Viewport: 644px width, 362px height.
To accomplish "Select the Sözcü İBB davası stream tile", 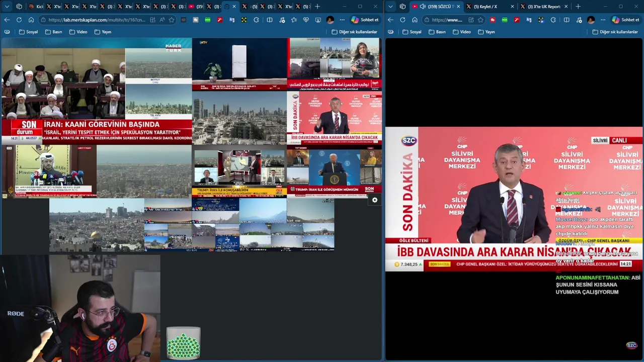I will point(335,118).
